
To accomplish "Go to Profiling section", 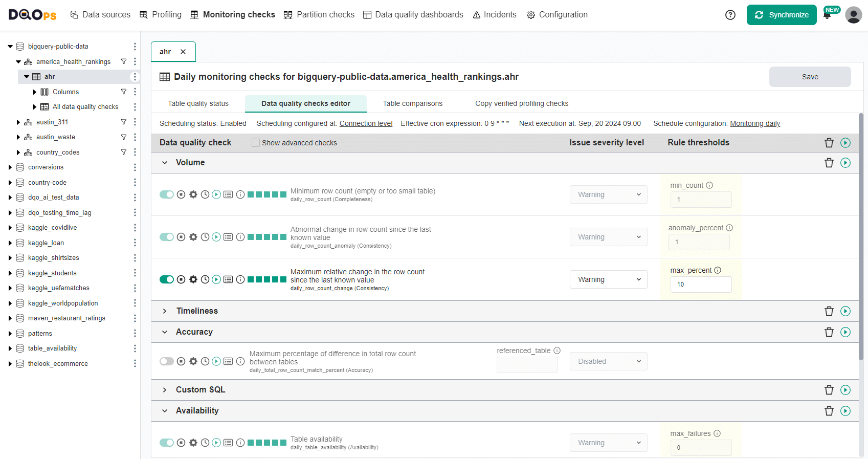I will 161,15.
